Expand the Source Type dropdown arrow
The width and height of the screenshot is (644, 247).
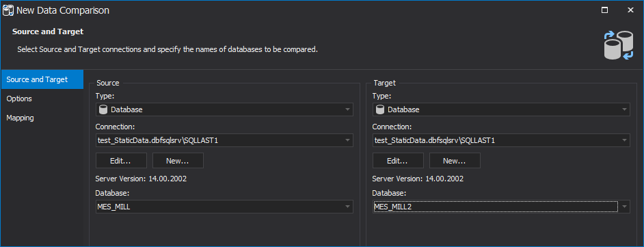(347, 109)
